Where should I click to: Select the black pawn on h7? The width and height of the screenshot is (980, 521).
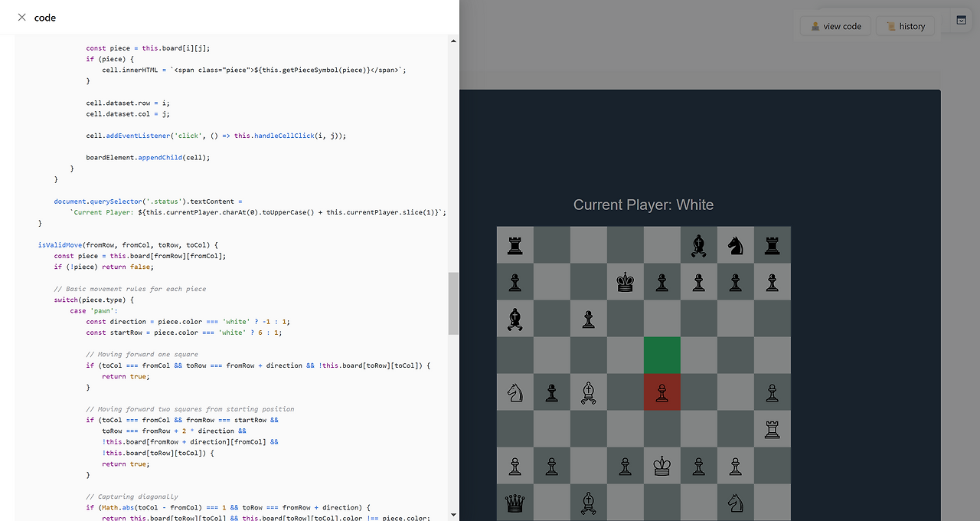pos(773,282)
